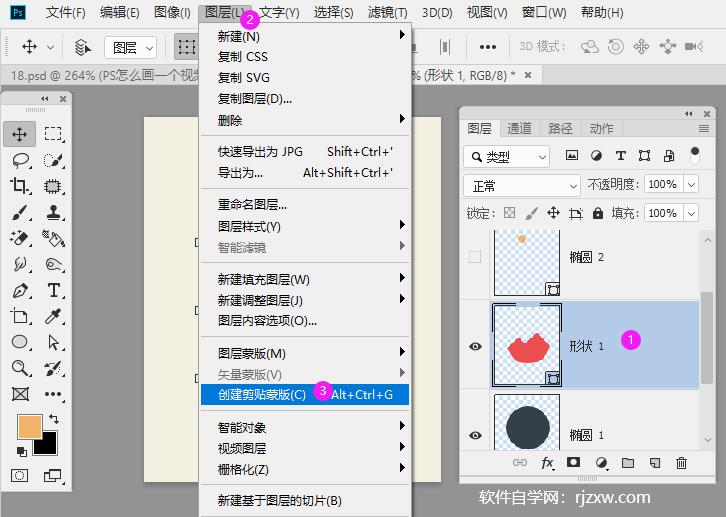726x517 pixels.
Task: Filter layers by pixel image type
Action: [572, 156]
